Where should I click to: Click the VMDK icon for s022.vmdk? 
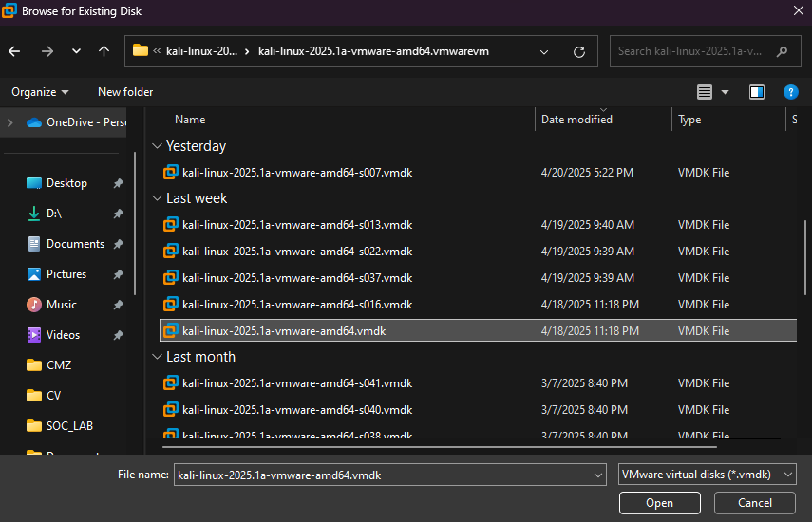[x=170, y=251]
